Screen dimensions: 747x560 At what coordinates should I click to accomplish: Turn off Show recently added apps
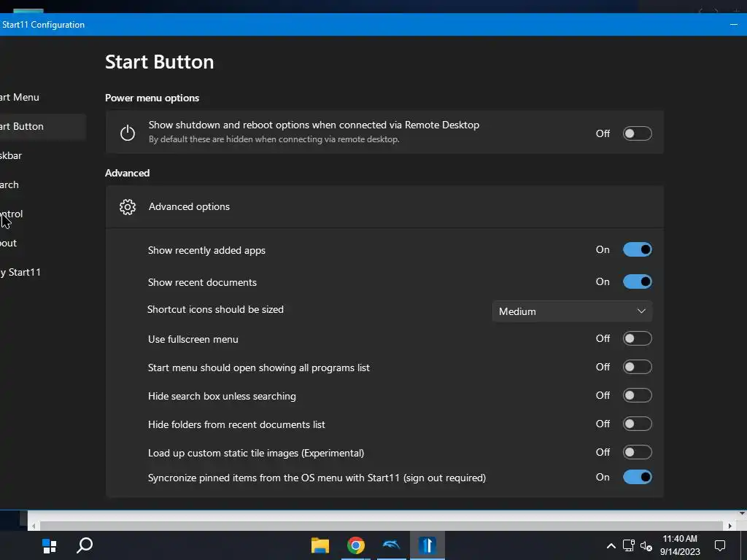pos(637,249)
